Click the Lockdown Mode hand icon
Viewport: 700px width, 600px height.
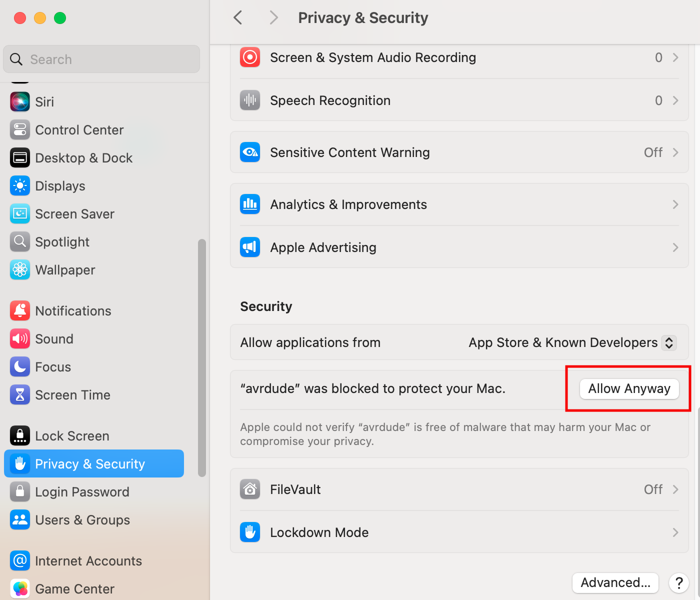click(250, 532)
